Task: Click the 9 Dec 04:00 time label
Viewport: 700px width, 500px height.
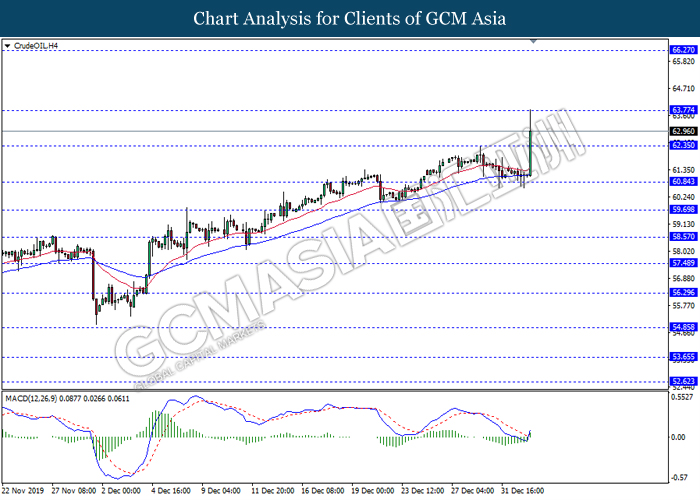Action: pyautogui.click(x=221, y=491)
